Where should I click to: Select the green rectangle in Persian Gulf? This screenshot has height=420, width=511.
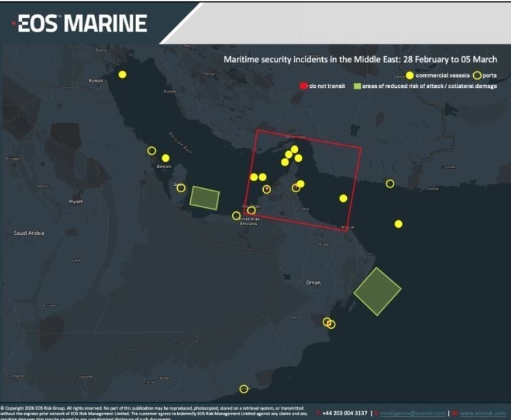pos(204,198)
